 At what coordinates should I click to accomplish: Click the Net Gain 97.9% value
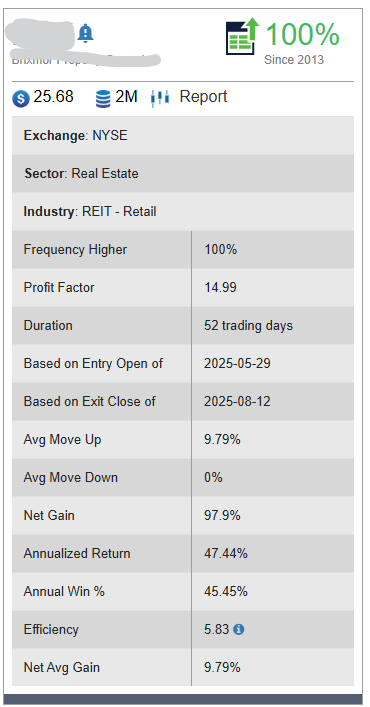coord(222,515)
